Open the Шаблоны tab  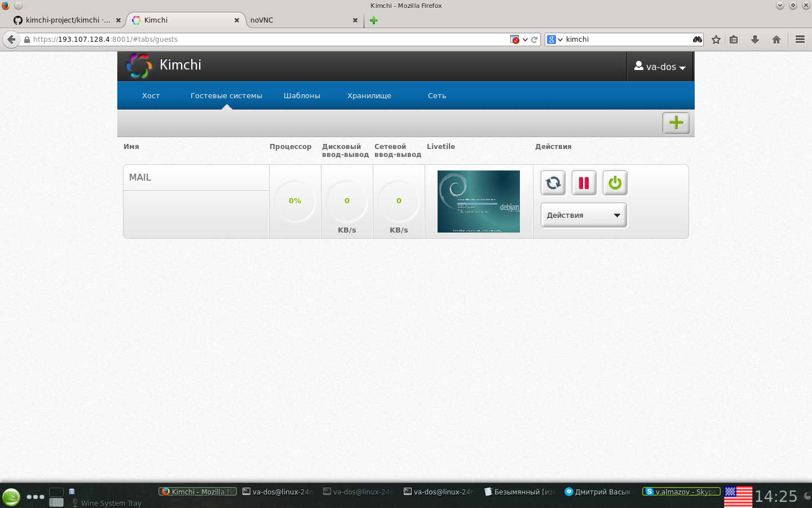tap(302, 96)
